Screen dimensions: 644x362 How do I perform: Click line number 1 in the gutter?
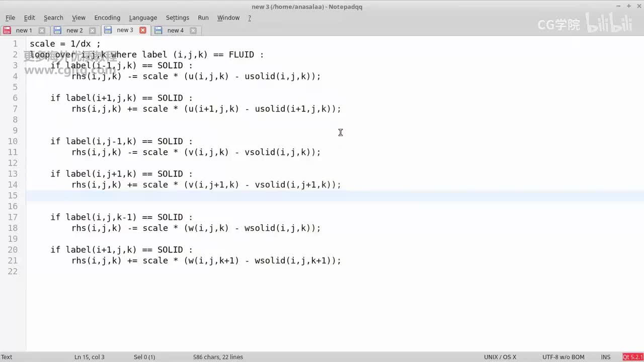tap(15, 44)
